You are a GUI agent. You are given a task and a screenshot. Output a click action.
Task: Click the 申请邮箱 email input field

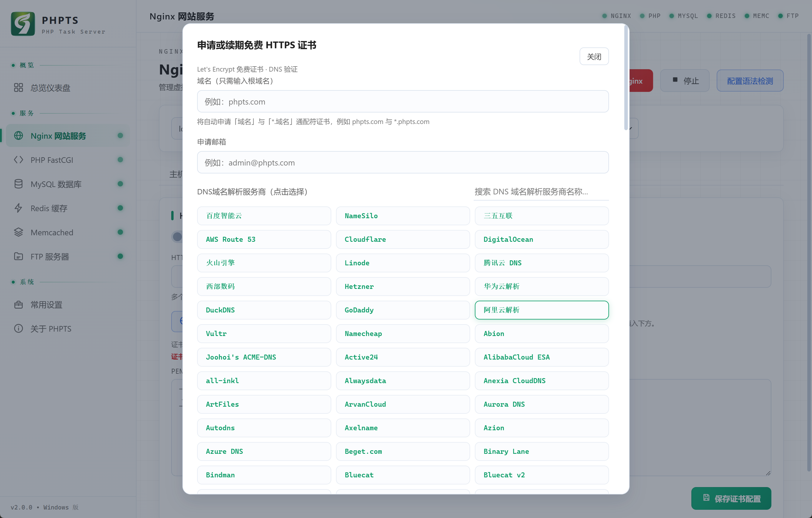(403, 162)
